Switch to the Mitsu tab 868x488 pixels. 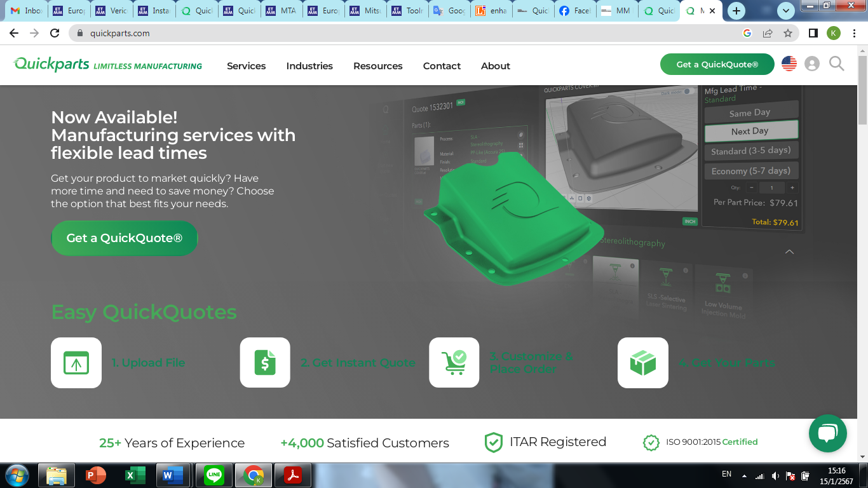(364, 11)
